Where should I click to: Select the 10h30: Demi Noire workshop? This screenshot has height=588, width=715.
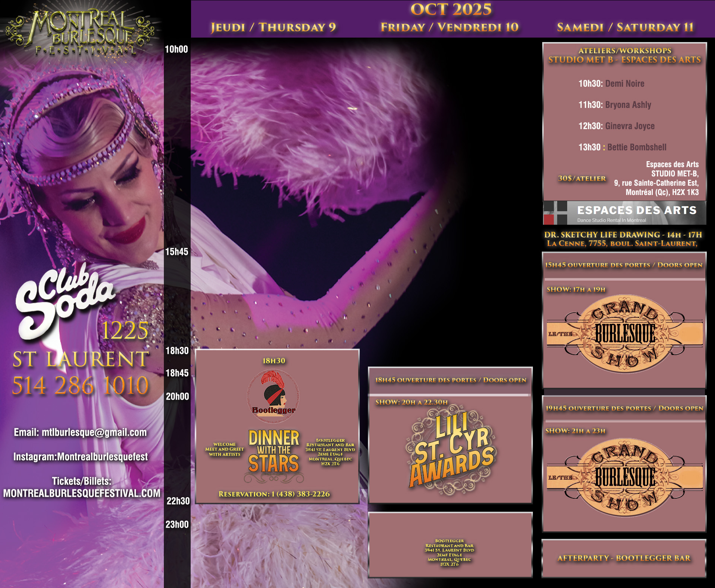[611, 84]
